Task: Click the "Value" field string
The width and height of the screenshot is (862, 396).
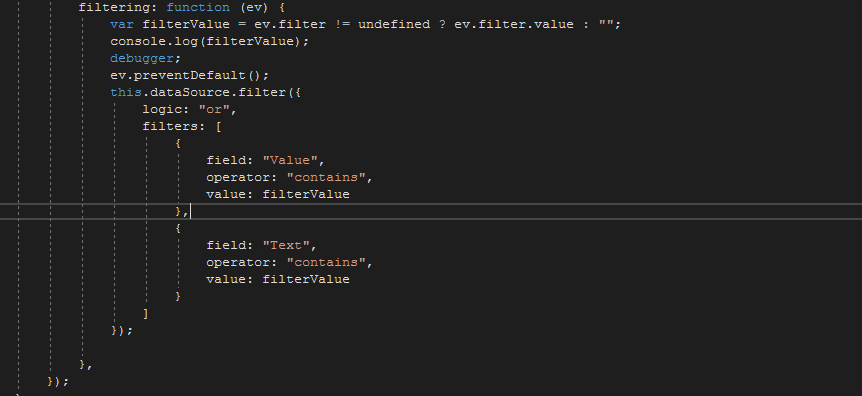Action: (x=290, y=161)
